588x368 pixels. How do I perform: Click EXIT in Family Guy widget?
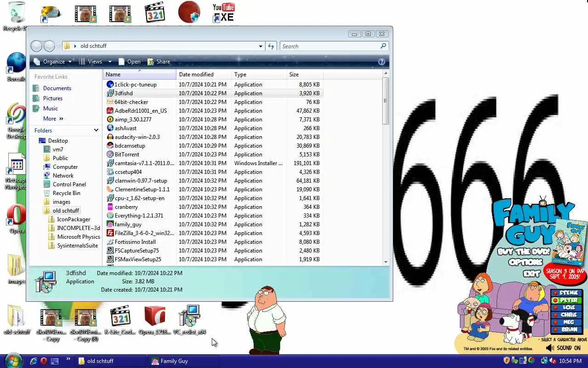(x=531, y=274)
